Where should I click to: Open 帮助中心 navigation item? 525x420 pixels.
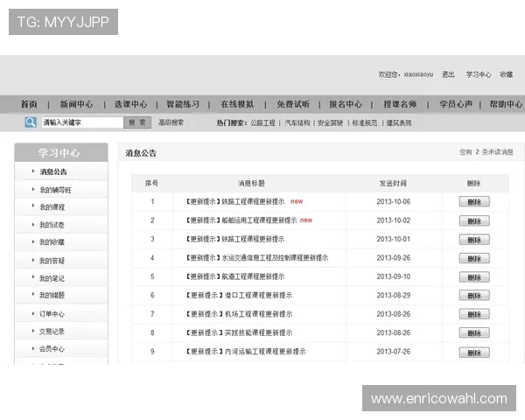tap(506, 104)
